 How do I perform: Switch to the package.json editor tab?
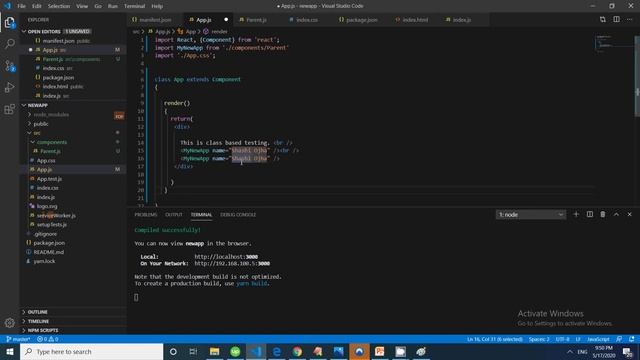point(362,20)
